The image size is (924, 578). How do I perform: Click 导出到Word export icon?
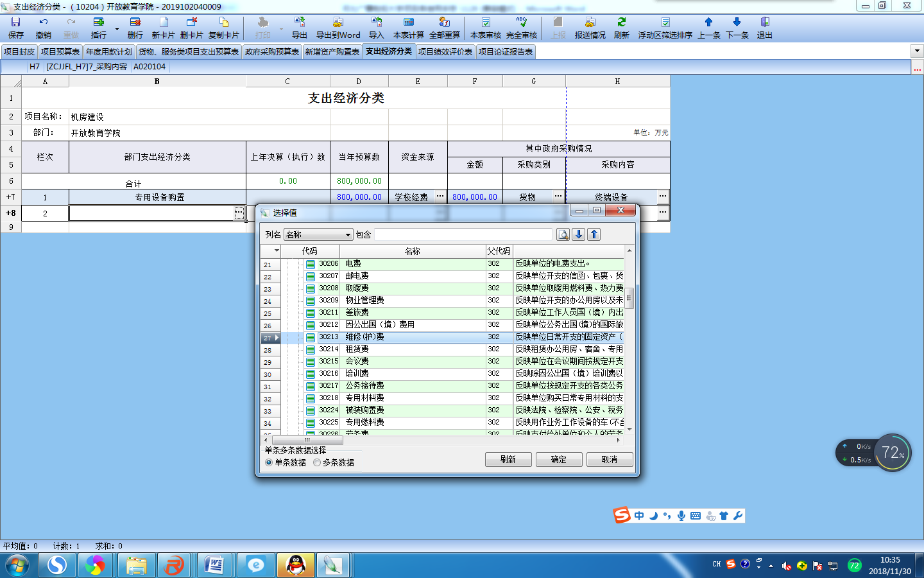click(338, 28)
